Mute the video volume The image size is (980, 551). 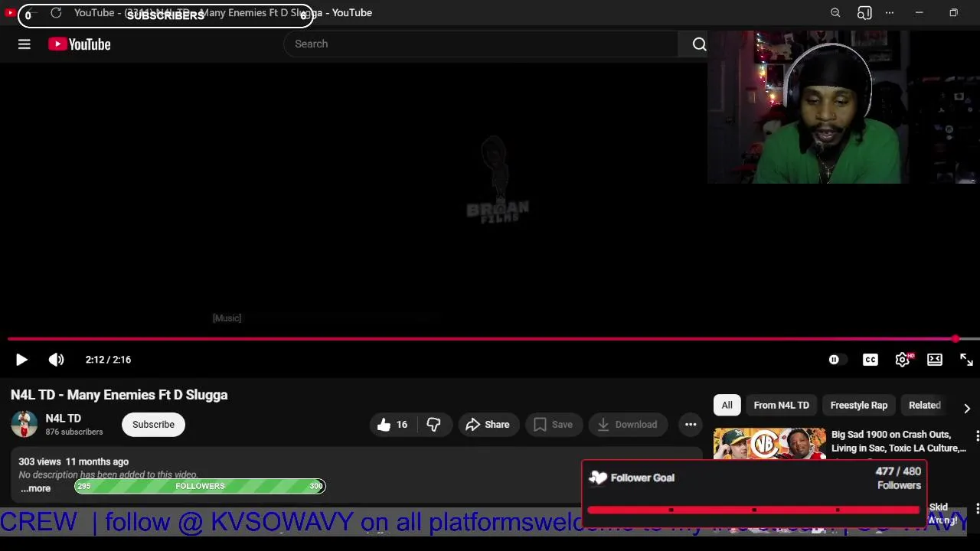click(57, 360)
